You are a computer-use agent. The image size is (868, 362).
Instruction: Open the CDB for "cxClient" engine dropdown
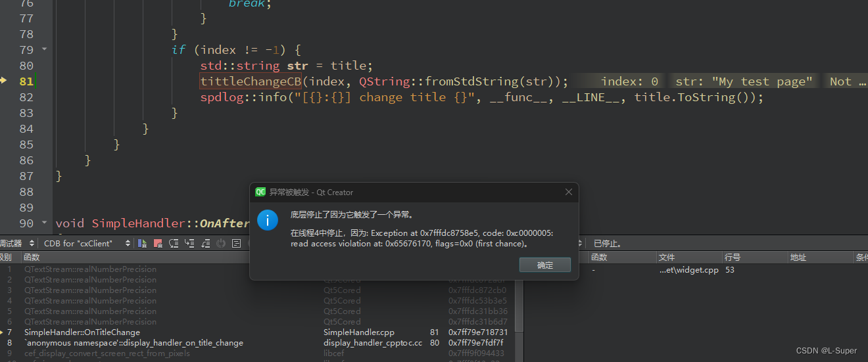point(87,243)
